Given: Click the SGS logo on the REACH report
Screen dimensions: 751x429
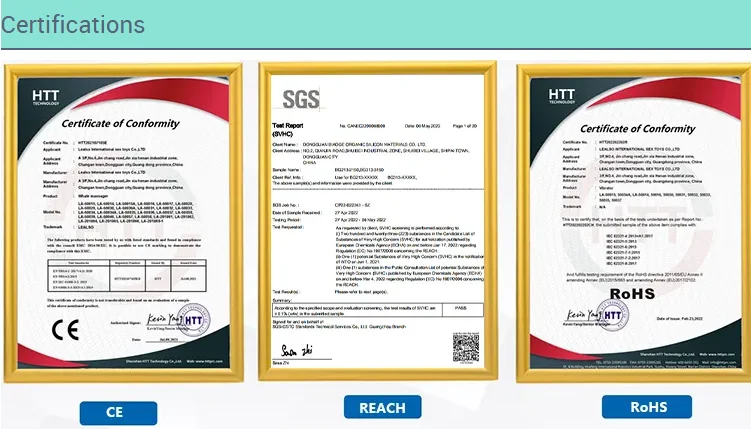Looking at the screenshot, I should click(298, 99).
